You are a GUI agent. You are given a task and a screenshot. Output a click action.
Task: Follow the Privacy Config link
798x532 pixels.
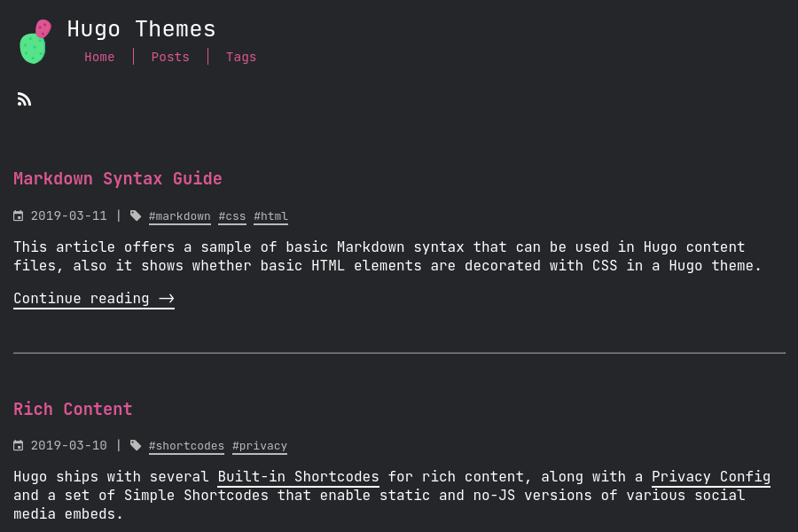[x=710, y=477]
